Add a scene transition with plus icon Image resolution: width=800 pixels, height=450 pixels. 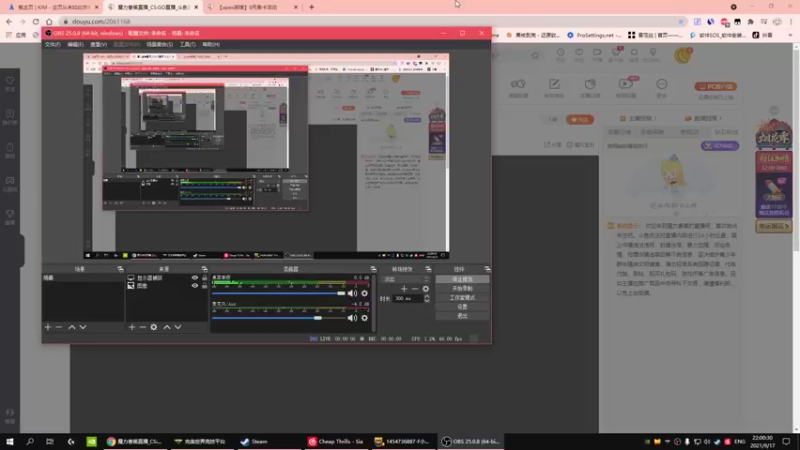pyautogui.click(x=404, y=289)
